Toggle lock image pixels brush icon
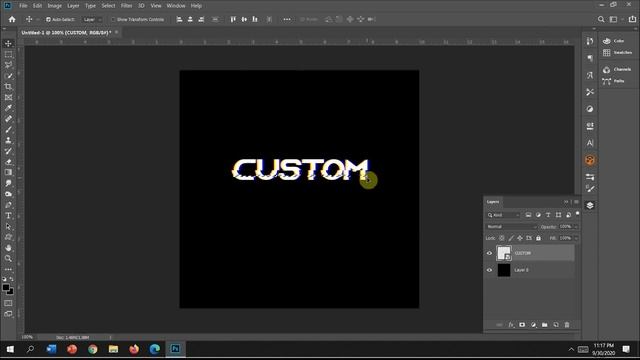 [x=511, y=238]
